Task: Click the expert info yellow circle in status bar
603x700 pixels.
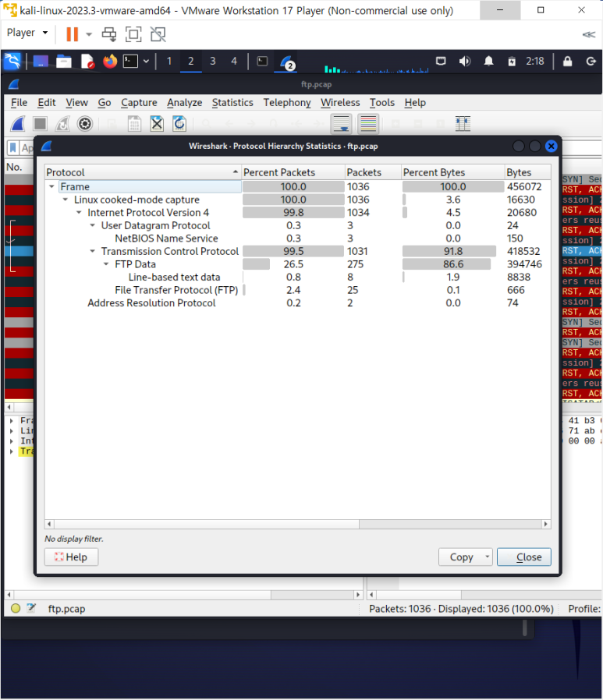Action: click(x=16, y=608)
